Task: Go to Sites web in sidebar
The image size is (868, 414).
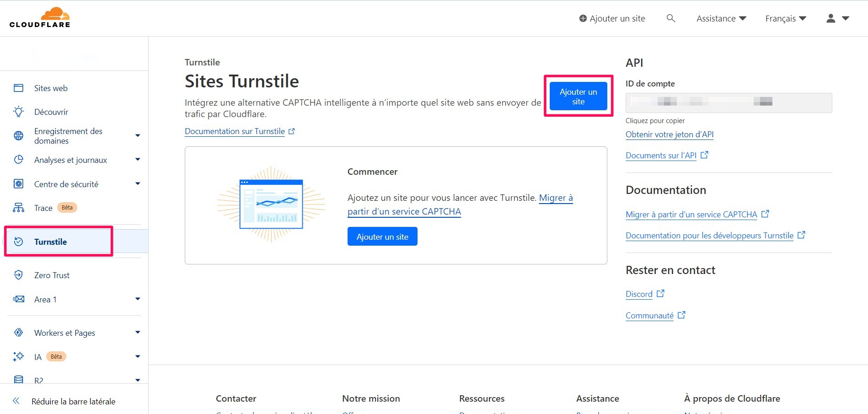Action: pos(51,88)
